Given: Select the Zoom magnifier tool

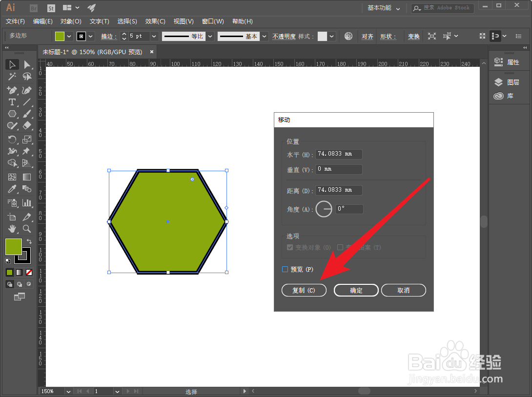Looking at the screenshot, I should pos(27,229).
